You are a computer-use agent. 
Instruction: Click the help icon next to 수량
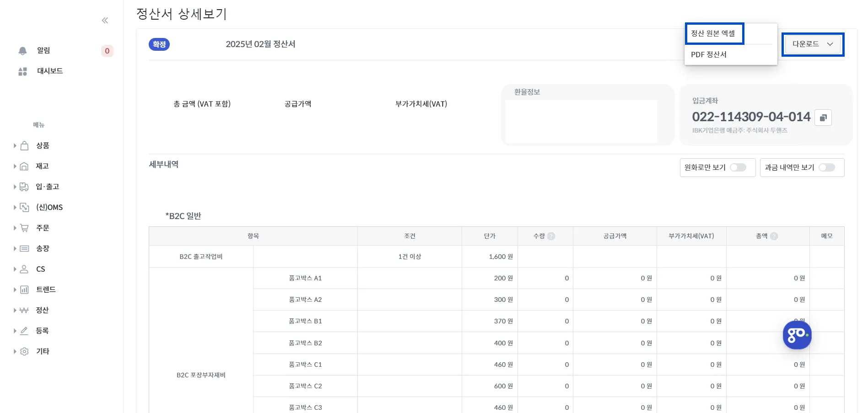coord(551,236)
